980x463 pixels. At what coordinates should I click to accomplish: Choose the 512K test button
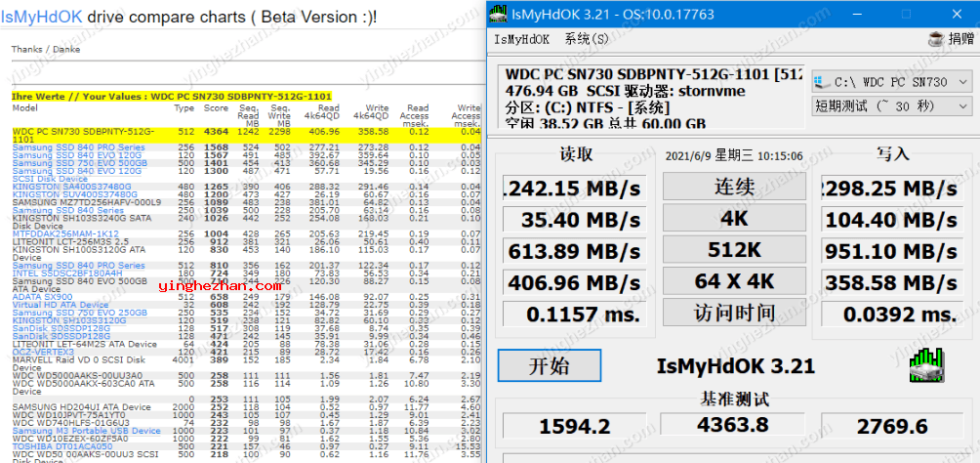[x=734, y=250]
